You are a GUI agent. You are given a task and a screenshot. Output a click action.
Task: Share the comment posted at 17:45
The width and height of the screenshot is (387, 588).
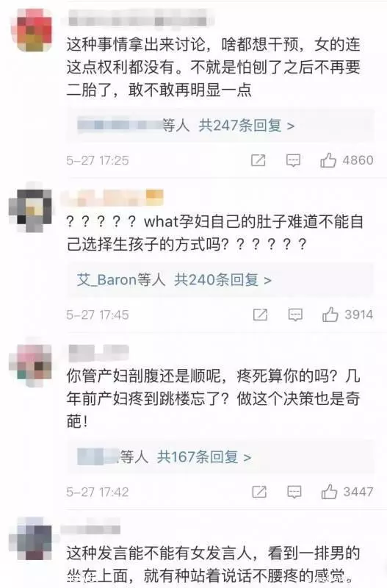(260, 315)
